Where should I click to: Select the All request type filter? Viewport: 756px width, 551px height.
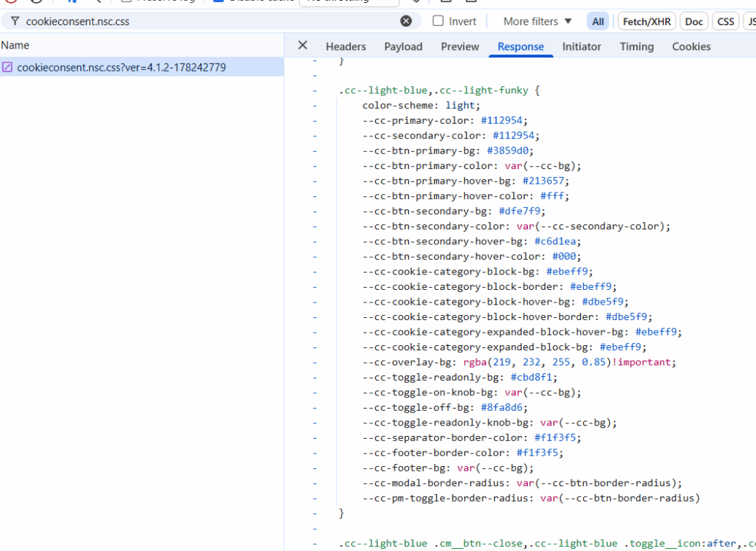pyautogui.click(x=598, y=21)
